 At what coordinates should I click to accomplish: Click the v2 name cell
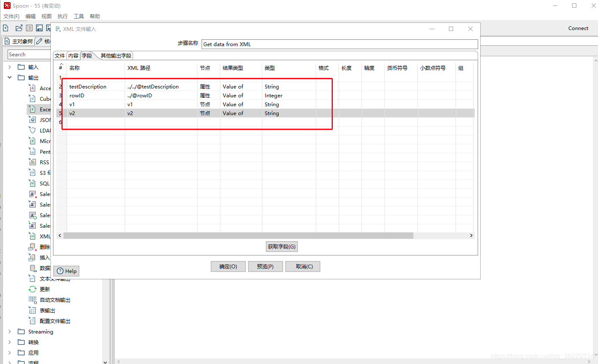[96, 113]
